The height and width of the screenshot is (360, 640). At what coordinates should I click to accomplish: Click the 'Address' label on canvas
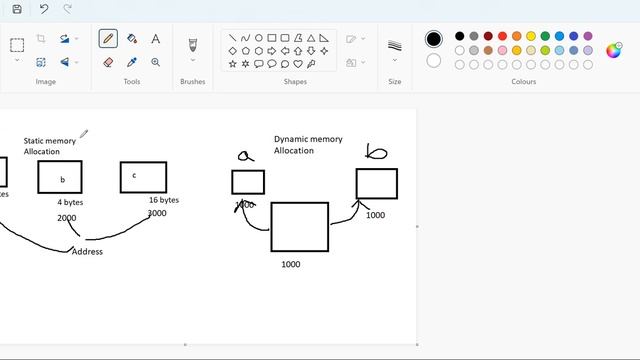(x=87, y=252)
